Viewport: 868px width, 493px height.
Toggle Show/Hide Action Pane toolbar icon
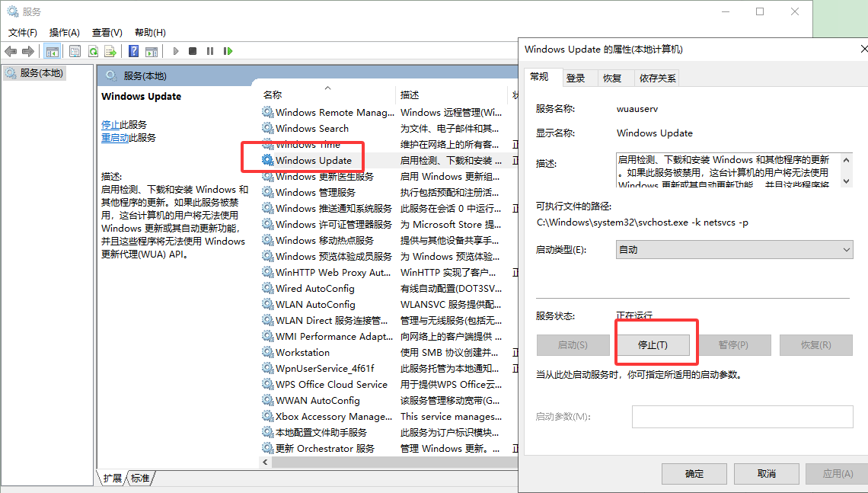[x=151, y=52]
